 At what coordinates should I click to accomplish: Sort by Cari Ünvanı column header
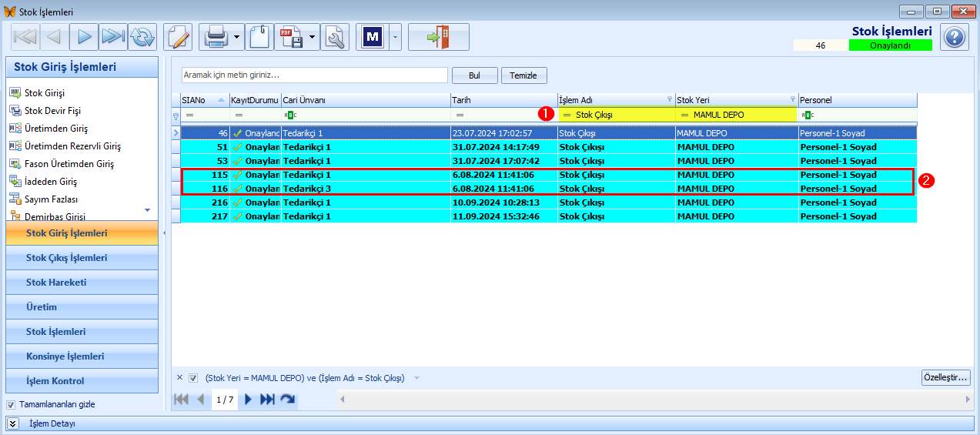[366, 100]
